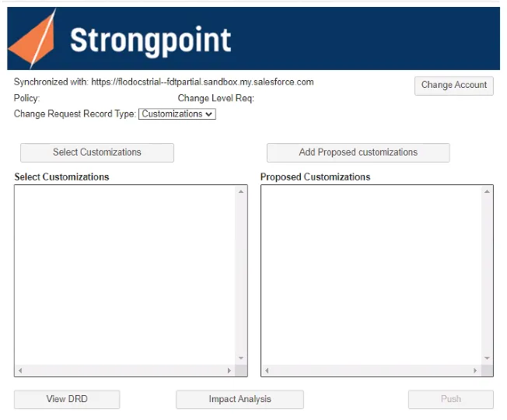The image size is (507, 420).
Task: Click inside the Select Customizations list box
Action: 125,275
